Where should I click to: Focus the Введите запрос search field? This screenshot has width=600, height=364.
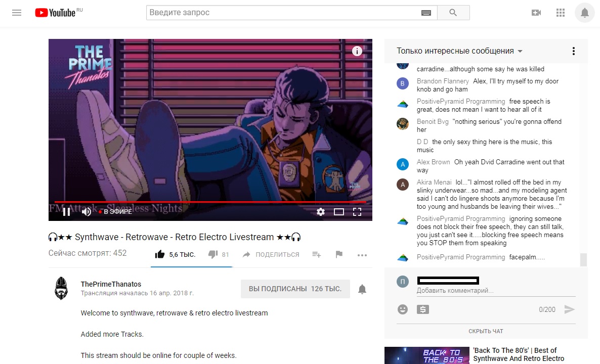[283, 13]
